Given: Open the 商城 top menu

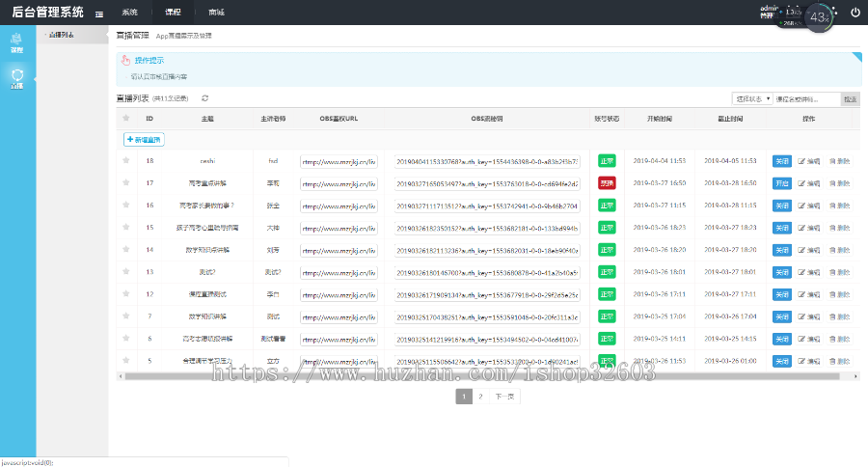Looking at the screenshot, I should [x=216, y=13].
